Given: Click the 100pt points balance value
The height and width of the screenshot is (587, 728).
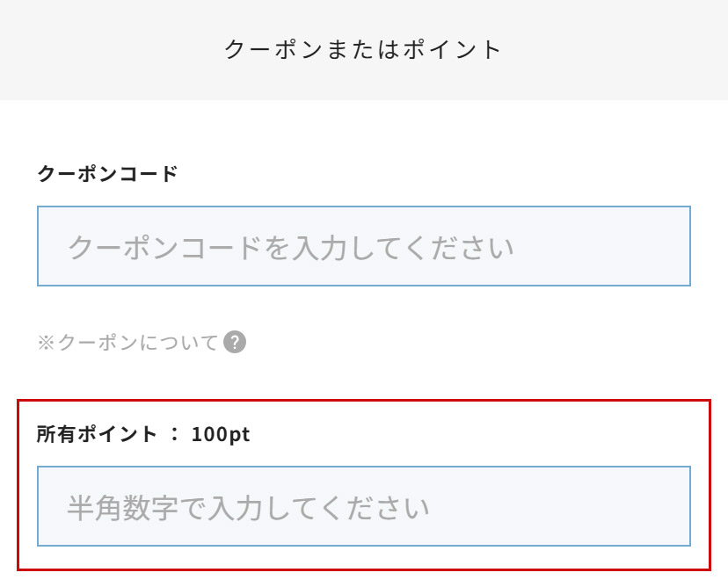Looking at the screenshot, I should click(x=221, y=434).
